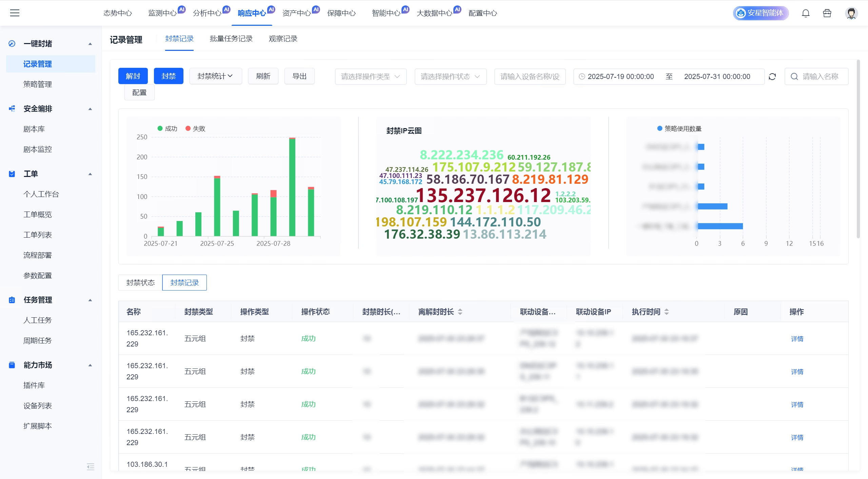Toggle the 成功 legend in bar chart
This screenshot has height=479, width=868.
click(x=167, y=128)
